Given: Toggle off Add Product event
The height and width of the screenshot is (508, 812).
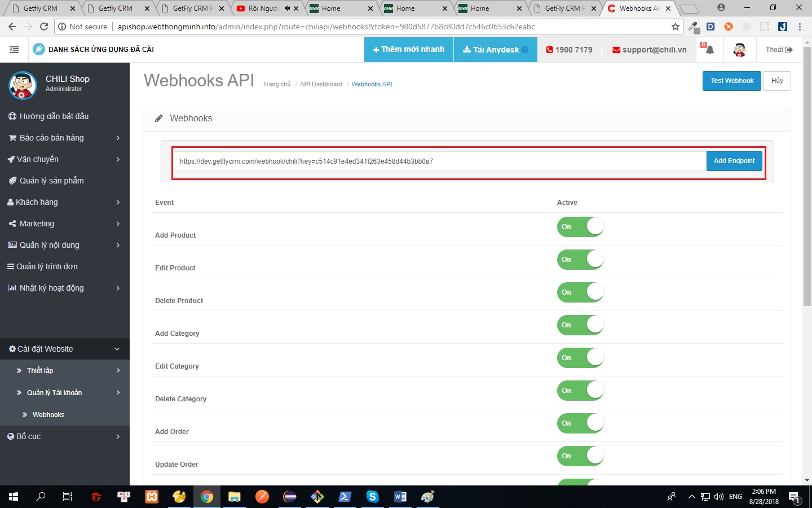Looking at the screenshot, I should [580, 227].
